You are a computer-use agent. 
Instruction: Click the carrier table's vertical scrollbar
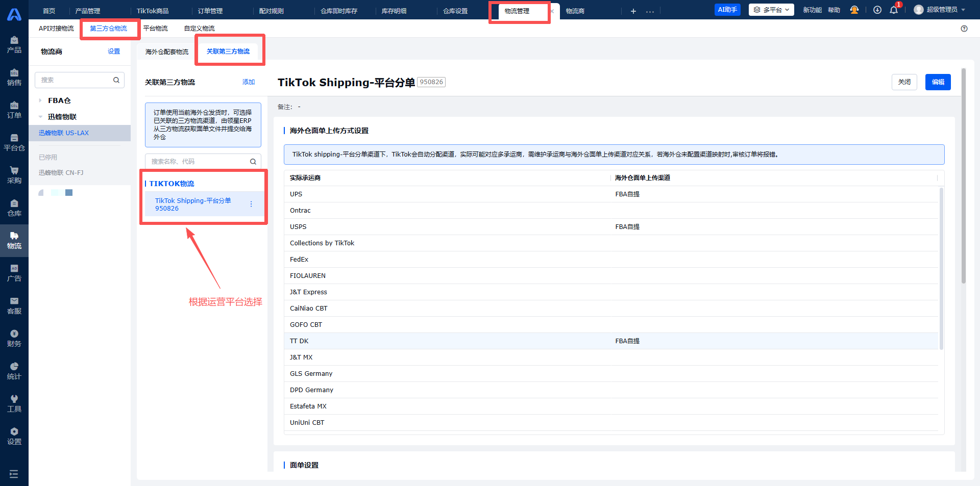[941, 269]
